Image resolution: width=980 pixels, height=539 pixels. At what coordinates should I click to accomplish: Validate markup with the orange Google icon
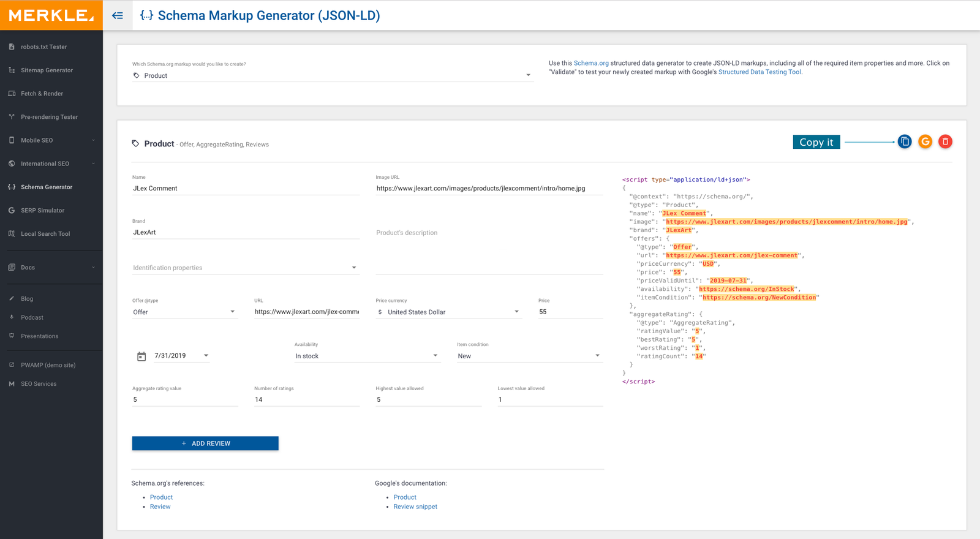(925, 141)
